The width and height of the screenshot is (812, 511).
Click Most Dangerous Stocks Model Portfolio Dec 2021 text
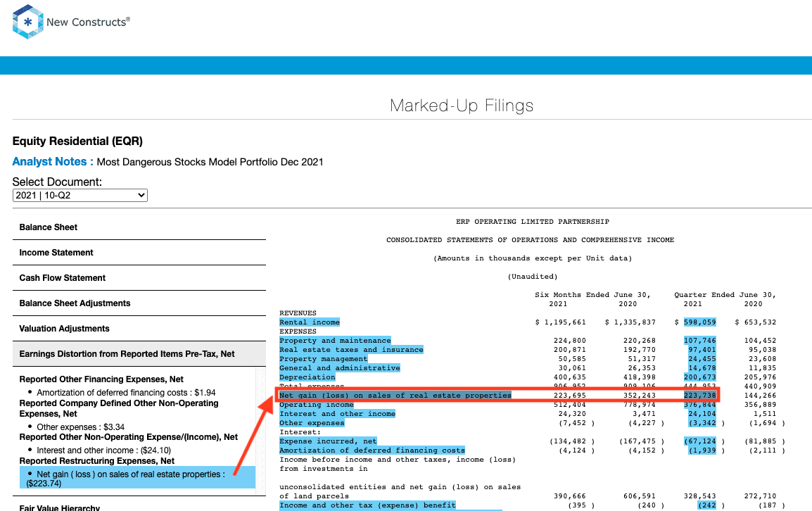(210, 162)
